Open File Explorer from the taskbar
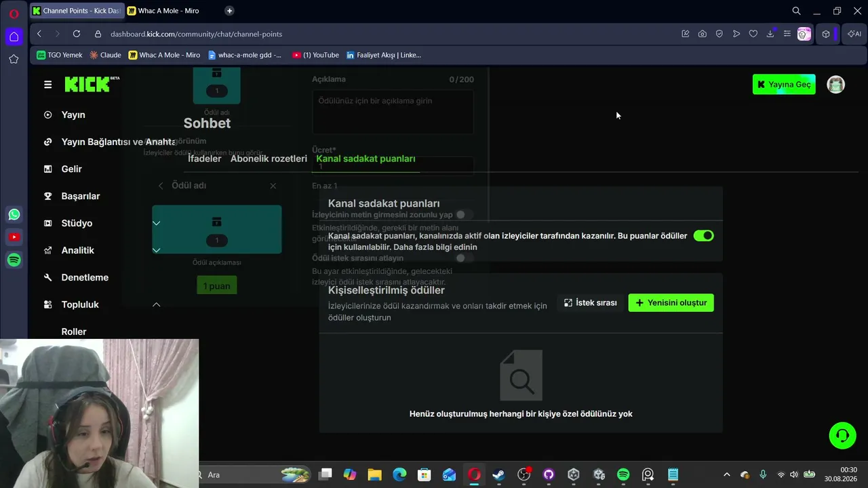Image resolution: width=868 pixels, height=488 pixels. pyautogui.click(x=374, y=474)
